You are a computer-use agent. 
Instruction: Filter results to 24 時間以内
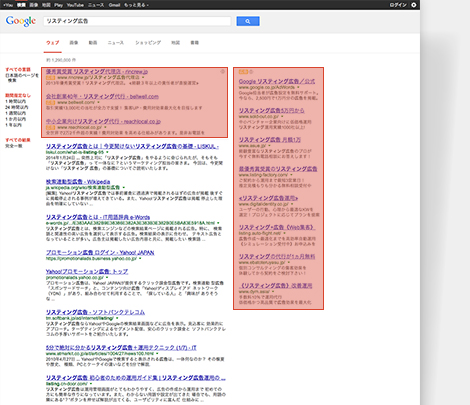click(x=17, y=107)
